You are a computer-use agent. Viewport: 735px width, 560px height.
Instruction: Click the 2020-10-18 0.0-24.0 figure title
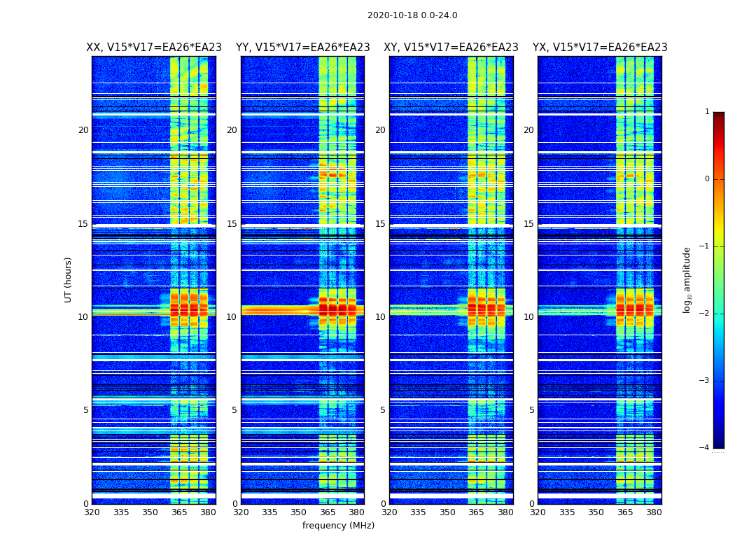[x=412, y=15]
